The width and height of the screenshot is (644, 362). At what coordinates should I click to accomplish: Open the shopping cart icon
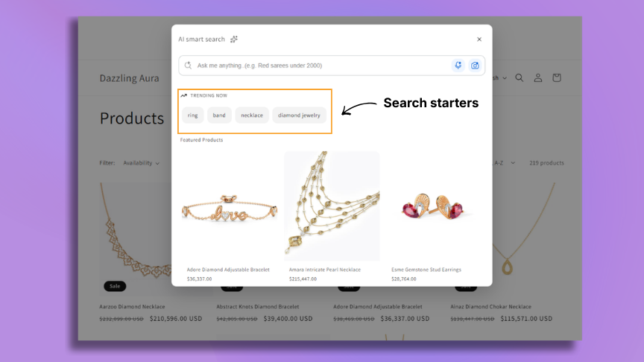click(x=557, y=77)
